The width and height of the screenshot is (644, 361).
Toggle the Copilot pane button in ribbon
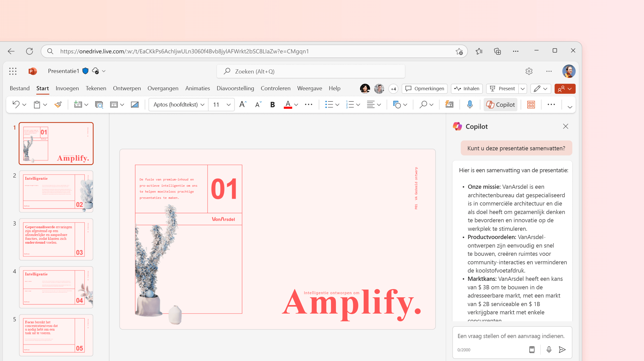pos(500,104)
